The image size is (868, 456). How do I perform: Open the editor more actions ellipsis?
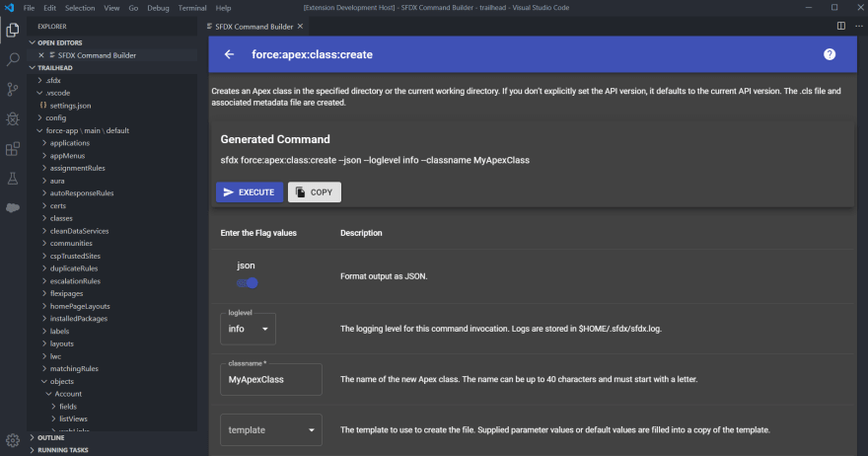858,26
